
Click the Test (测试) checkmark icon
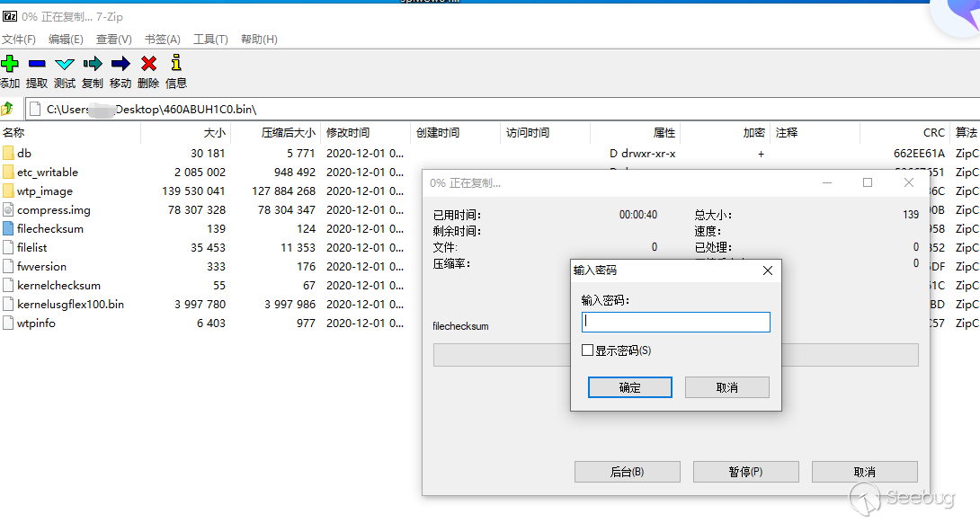[x=65, y=64]
